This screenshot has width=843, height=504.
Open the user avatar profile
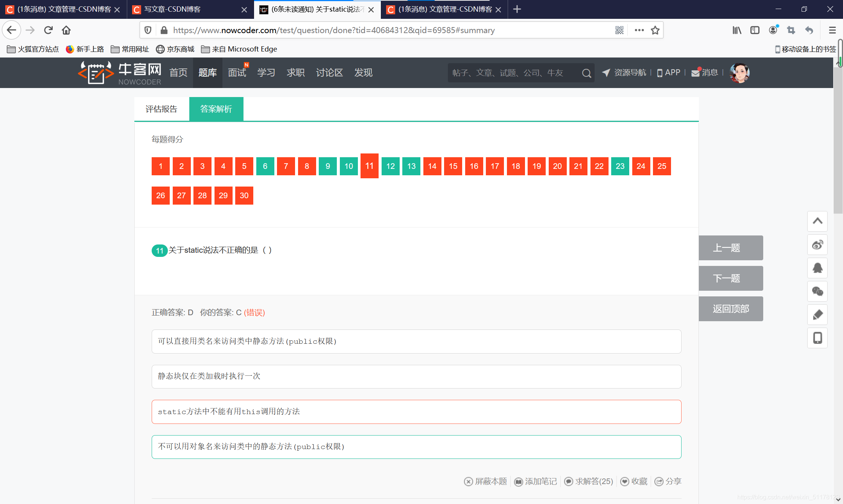pos(740,73)
